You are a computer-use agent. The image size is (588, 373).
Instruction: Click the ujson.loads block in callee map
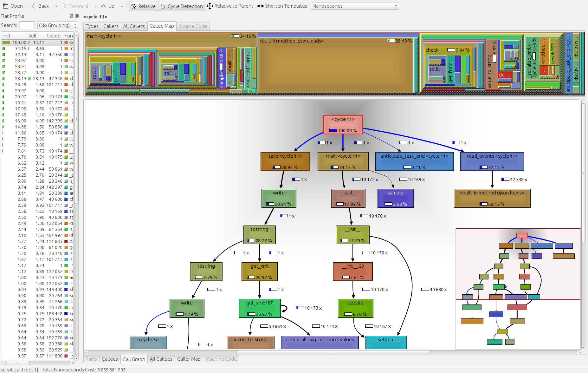[x=337, y=65]
